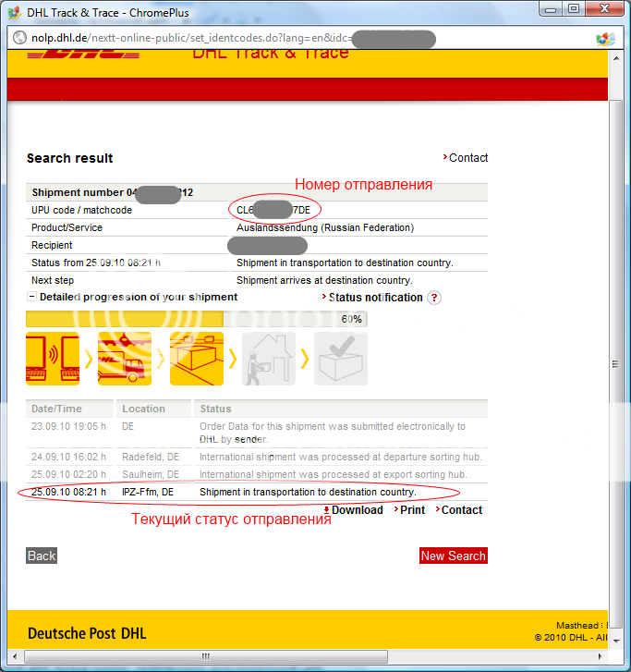The image size is (631, 672).
Task: Download the shipment details
Action: tap(356, 510)
